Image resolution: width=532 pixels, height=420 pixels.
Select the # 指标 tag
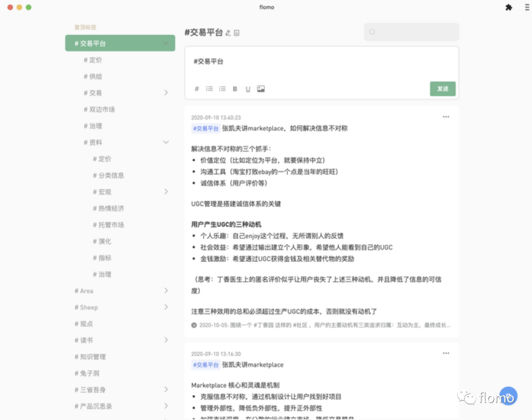point(102,258)
